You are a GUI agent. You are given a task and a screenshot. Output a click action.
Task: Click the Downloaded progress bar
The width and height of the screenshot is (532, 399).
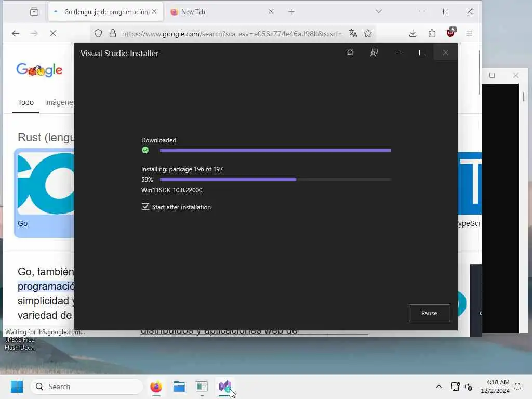tap(275, 150)
